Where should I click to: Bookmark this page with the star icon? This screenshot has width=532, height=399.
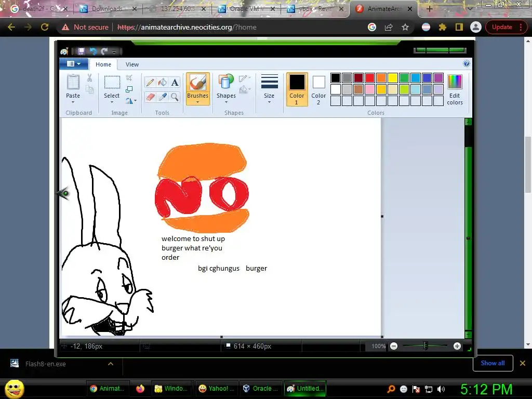(x=405, y=27)
